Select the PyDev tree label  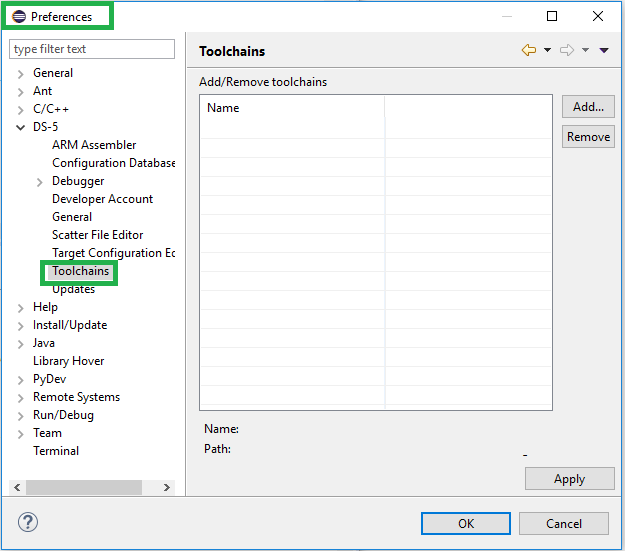pos(49,379)
